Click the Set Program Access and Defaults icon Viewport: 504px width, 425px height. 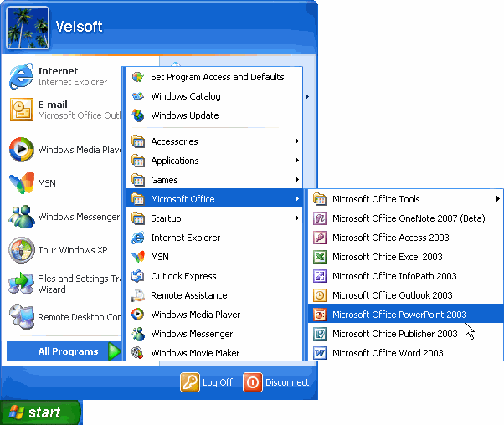point(138,77)
